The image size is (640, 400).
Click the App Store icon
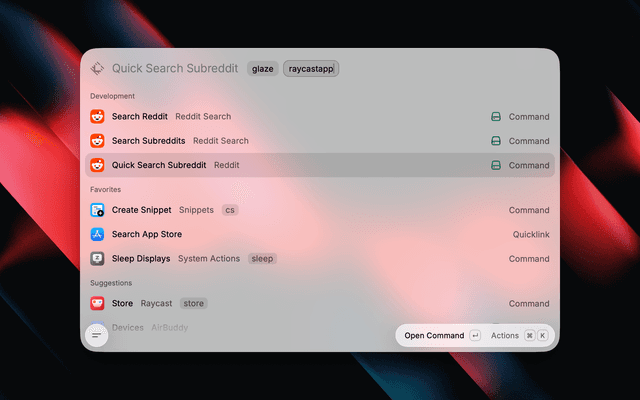point(97,234)
